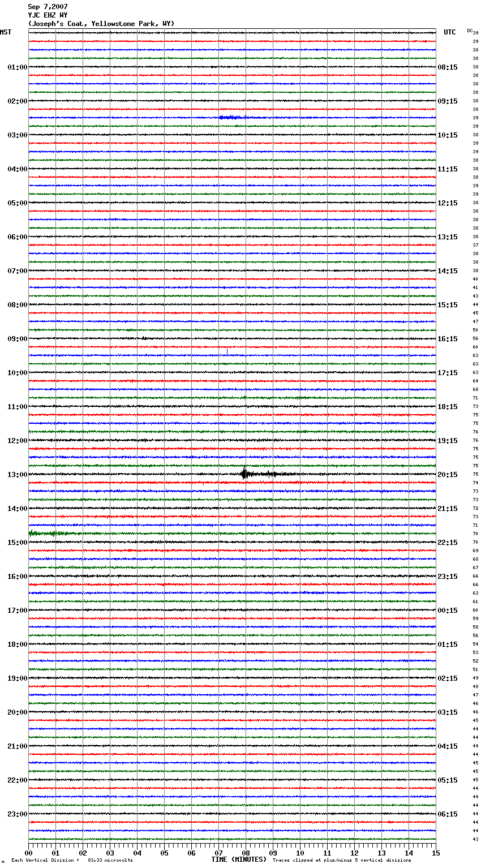Select the 18:00 MST row label
481x868 pixels.
pyautogui.click(x=18, y=644)
